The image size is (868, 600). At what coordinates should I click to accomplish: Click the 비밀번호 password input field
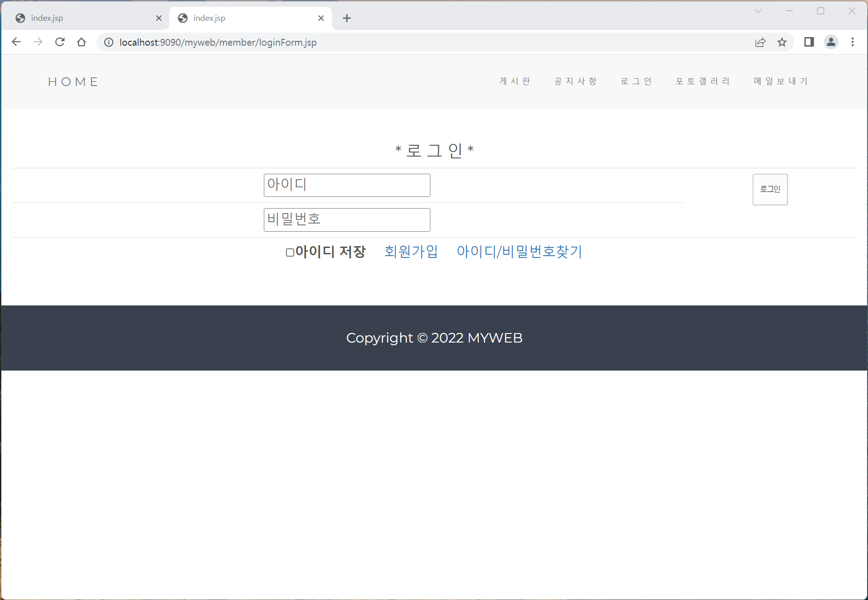347,219
